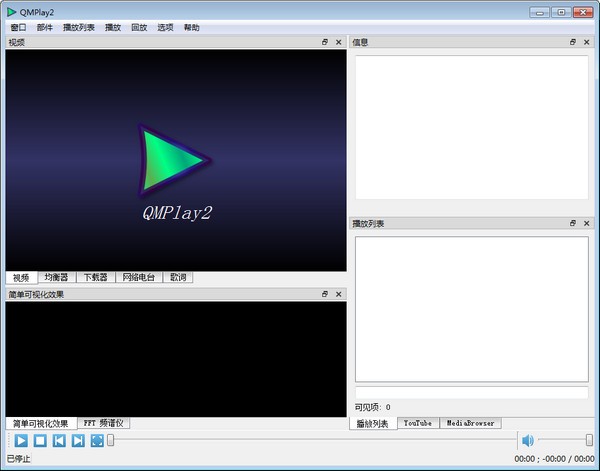Screen dimensions: 600x471
Task: Open the 选项 menu
Action: coord(165,28)
